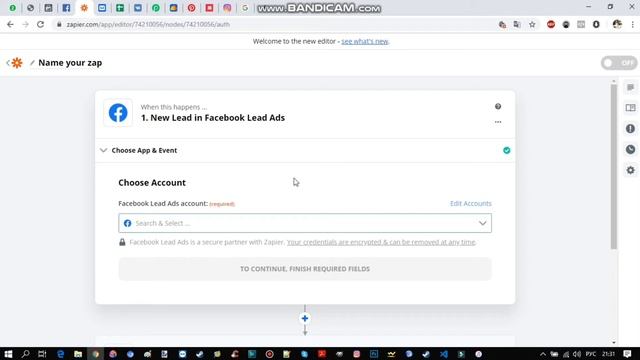
Task: Click To Continue, Finish Required Fields button
Action: tap(305, 269)
